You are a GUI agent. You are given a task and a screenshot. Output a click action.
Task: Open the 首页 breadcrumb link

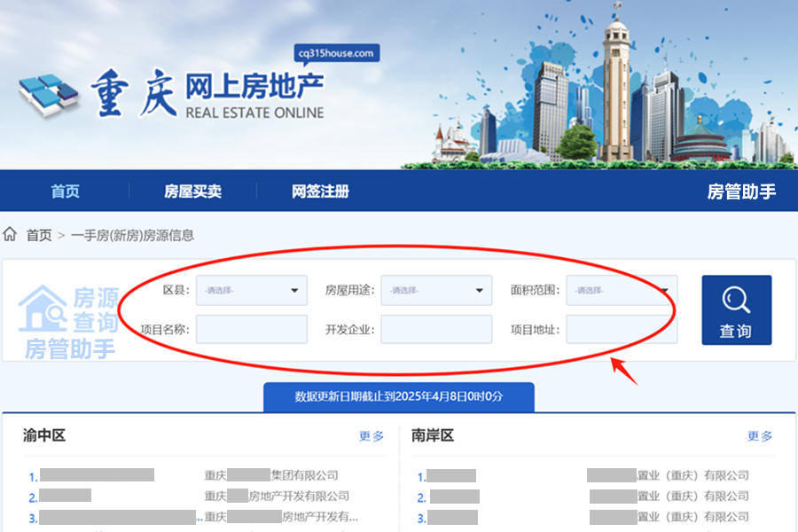click(x=38, y=235)
